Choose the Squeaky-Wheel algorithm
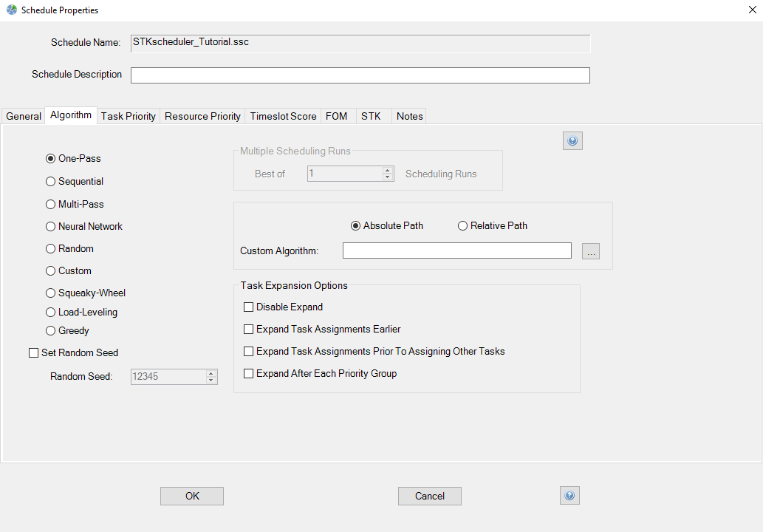This screenshot has height=532, width=763. click(51, 293)
